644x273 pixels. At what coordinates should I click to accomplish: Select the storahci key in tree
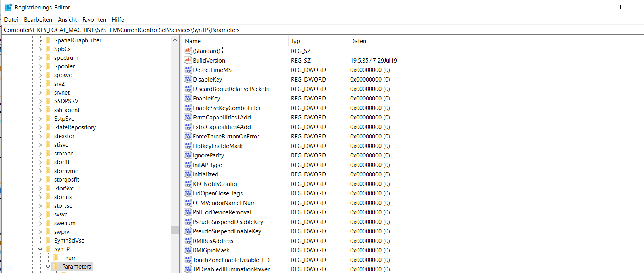(64, 154)
